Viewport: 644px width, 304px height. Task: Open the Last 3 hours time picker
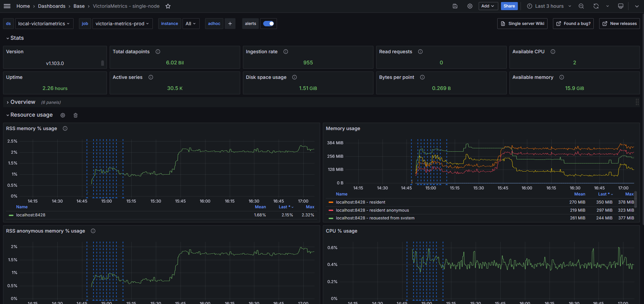(549, 6)
